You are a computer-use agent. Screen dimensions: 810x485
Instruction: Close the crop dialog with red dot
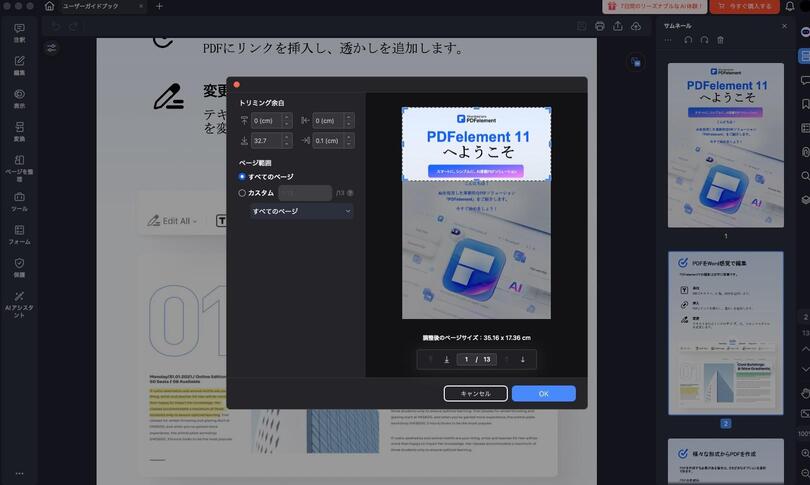coord(237,85)
